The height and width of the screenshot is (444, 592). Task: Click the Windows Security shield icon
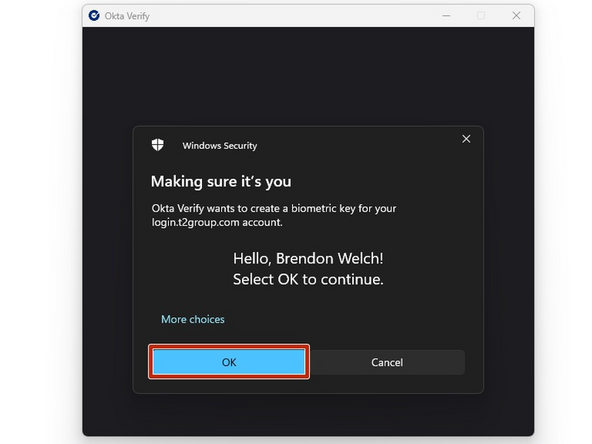point(158,145)
